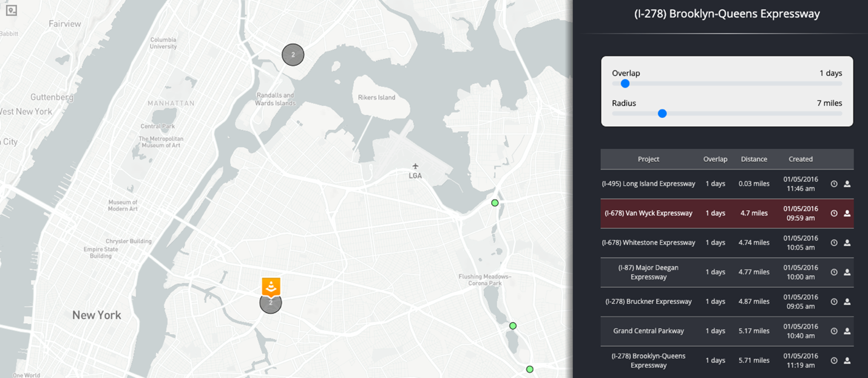
Task: Open the clock icon for Long Island Expressway
Action: [x=834, y=184]
